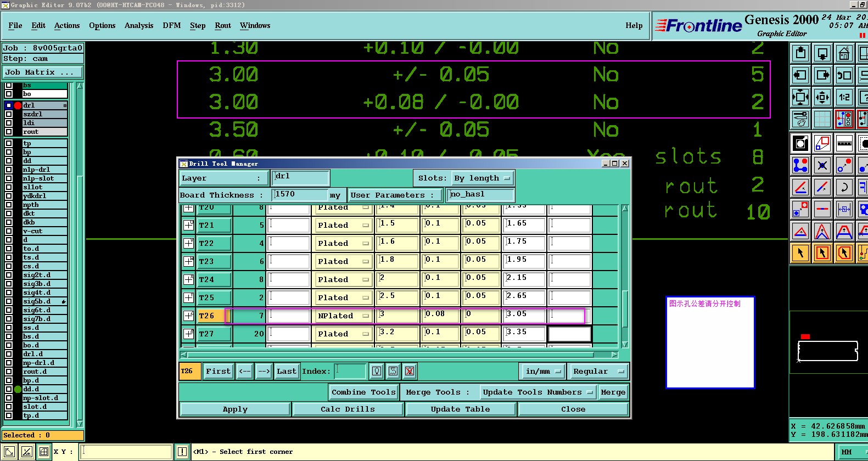Click the Apply button in Drill Tool Manager
Image resolution: width=868 pixels, height=461 pixels.
(x=235, y=409)
